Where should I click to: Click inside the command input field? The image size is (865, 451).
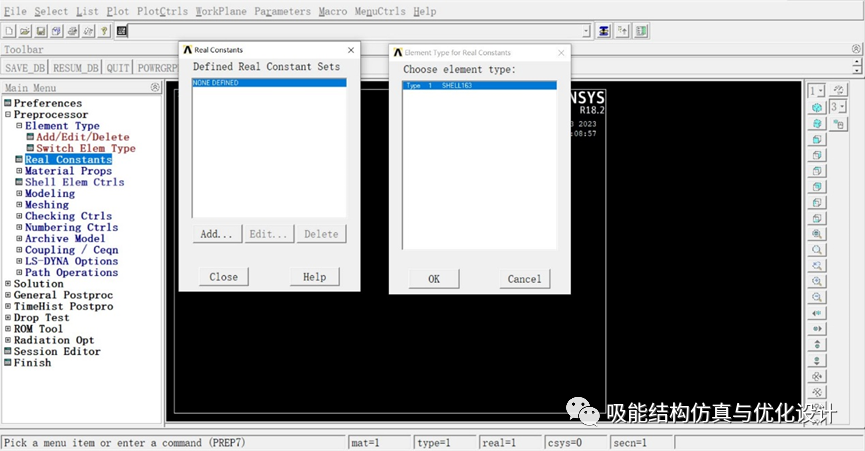click(x=355, y=31)
